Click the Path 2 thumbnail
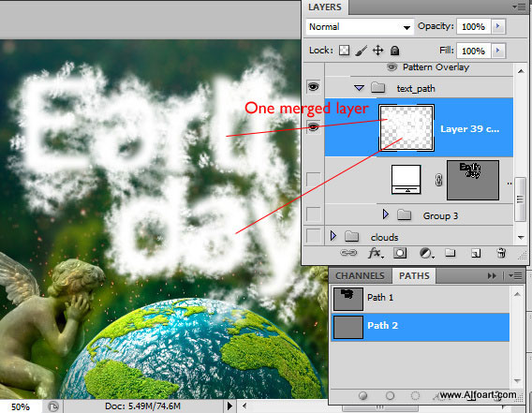Image resolution: width=532 pixels, height=413 pixels. (348, 327)
